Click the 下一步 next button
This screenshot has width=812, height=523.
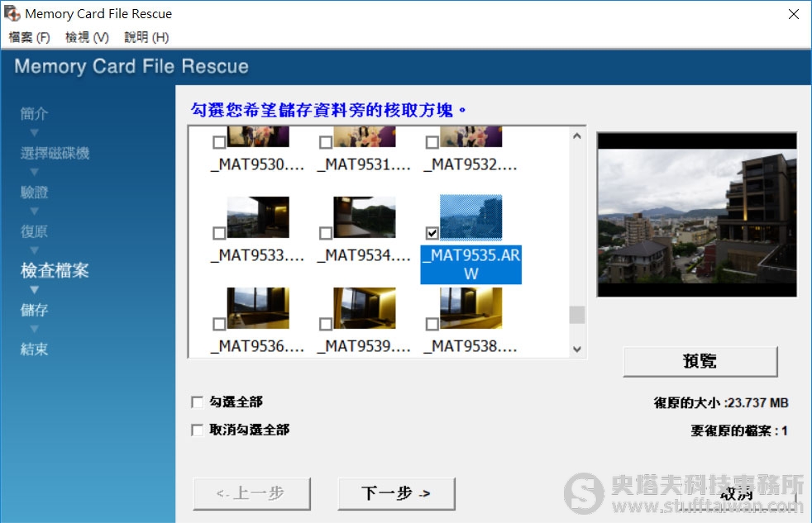tap(396, 493)
